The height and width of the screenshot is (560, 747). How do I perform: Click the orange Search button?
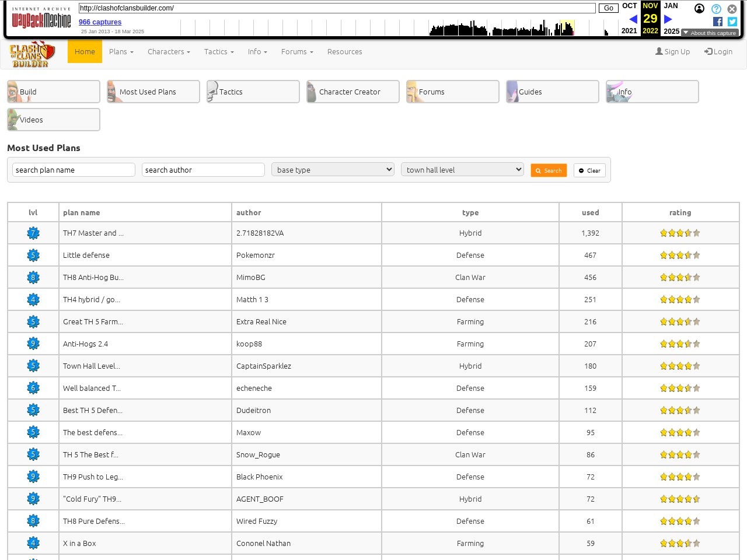(549, 170)
